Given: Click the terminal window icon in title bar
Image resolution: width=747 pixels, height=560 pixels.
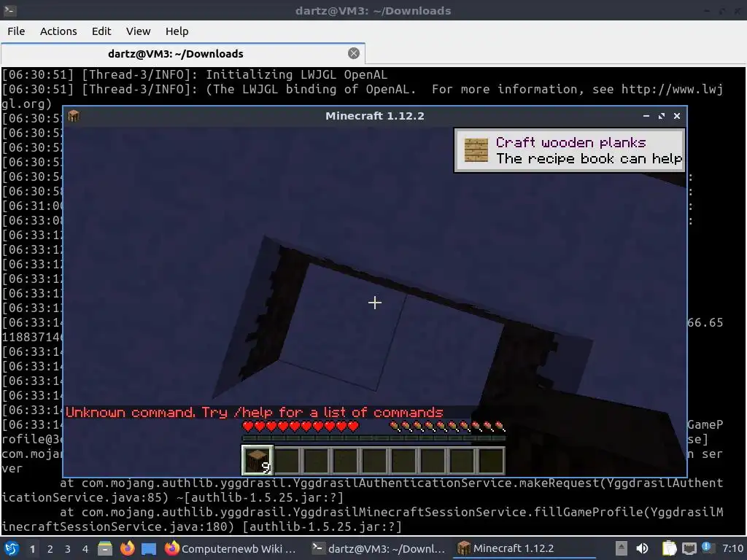Looking at the screenshot, I should 10,10.
